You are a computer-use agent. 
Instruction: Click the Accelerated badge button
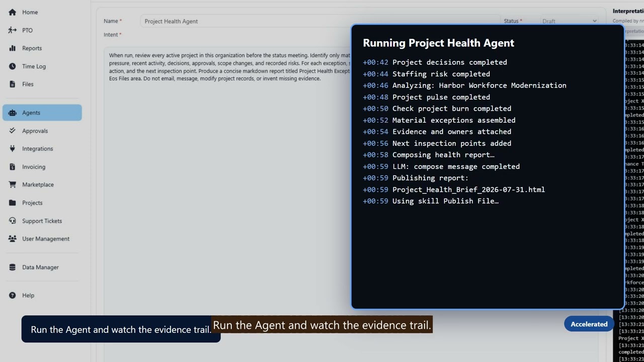[x=589, y=324]
